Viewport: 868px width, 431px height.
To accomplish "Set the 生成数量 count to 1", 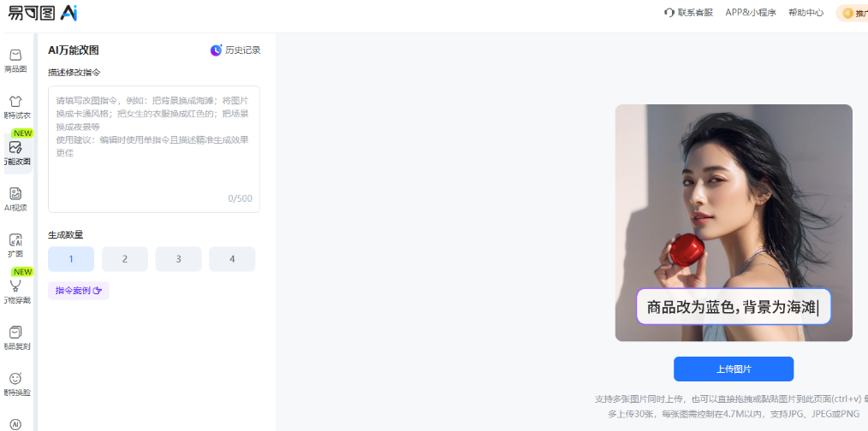I will coord(71,259).
